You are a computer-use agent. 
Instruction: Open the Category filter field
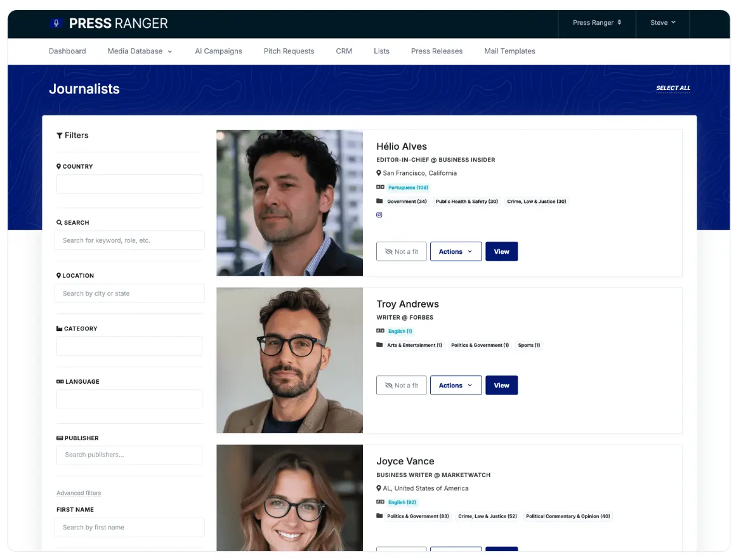(129, 346)
